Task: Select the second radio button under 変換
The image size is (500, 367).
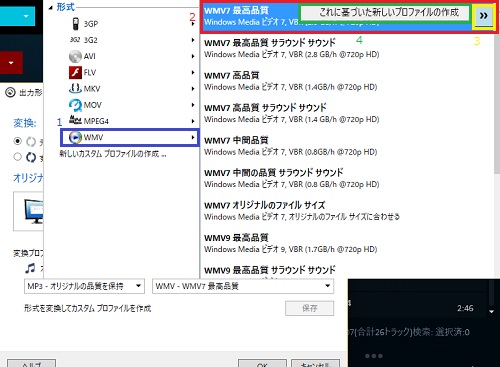Action: click(17, 156)
